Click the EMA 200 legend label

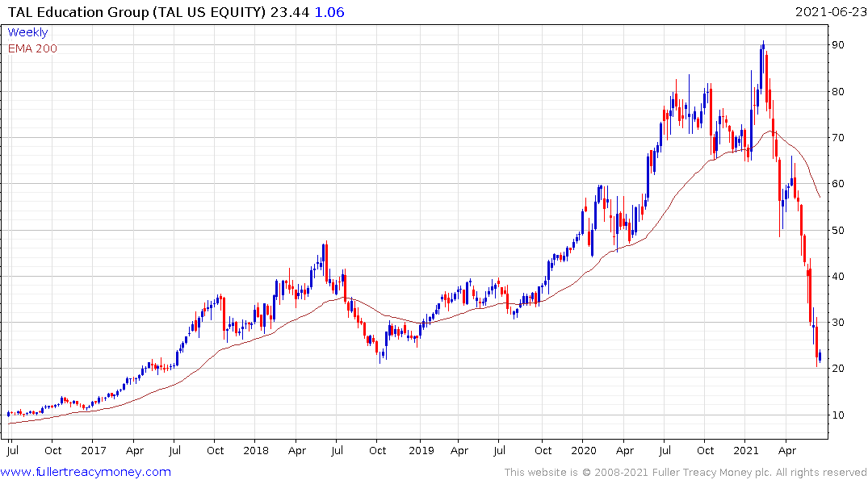(32, 48)
